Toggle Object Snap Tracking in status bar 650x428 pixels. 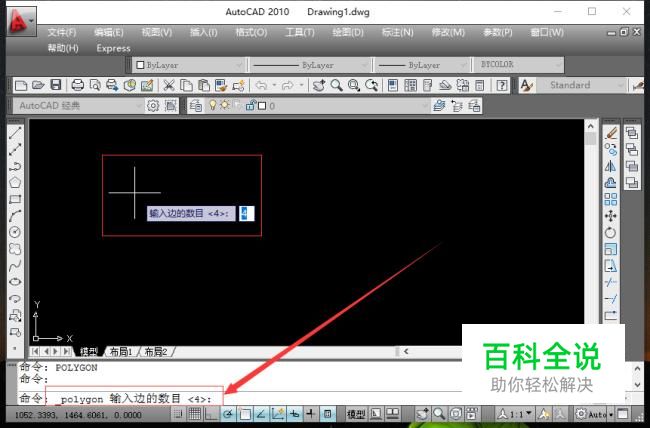coord(261,414)
